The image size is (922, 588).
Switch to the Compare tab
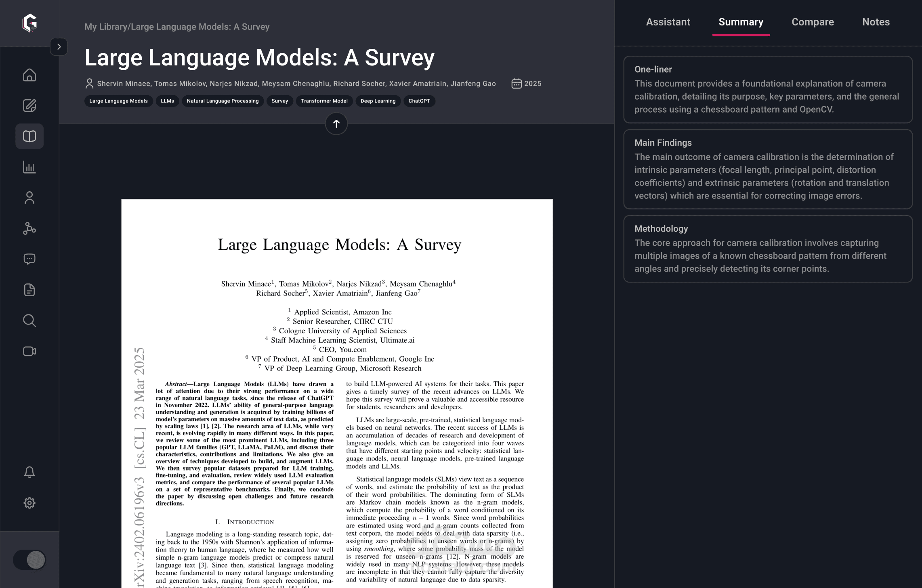pyautogui.click(x=813, y=22)
